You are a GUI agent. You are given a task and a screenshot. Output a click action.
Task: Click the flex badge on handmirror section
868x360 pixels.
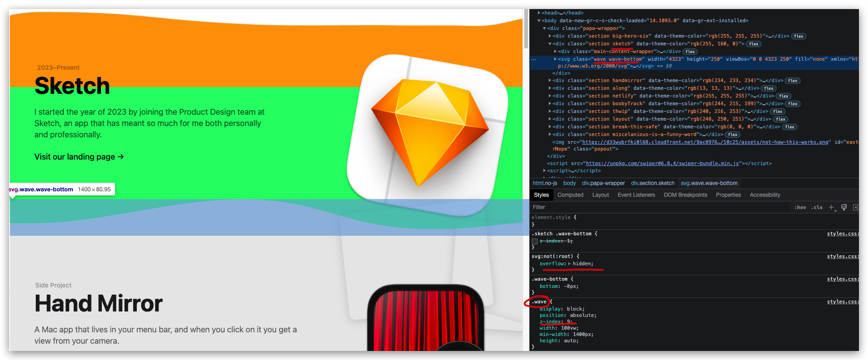(792, 81)
